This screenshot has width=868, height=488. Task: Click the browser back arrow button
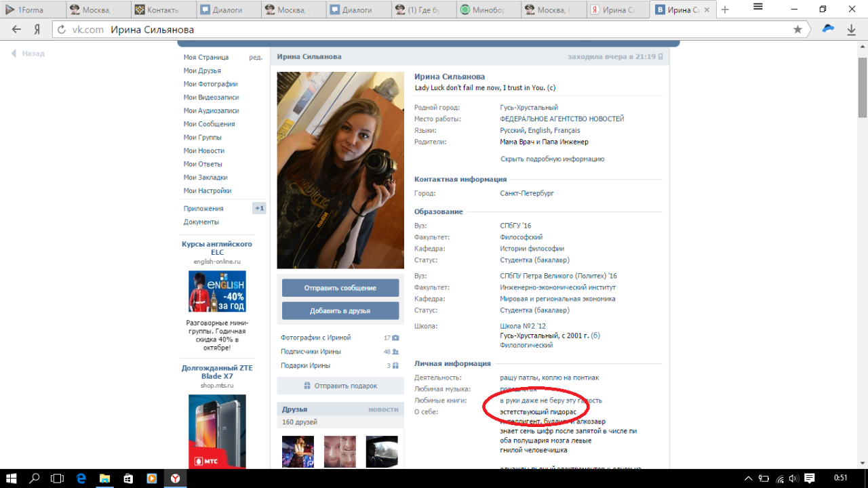coord(16,30)
